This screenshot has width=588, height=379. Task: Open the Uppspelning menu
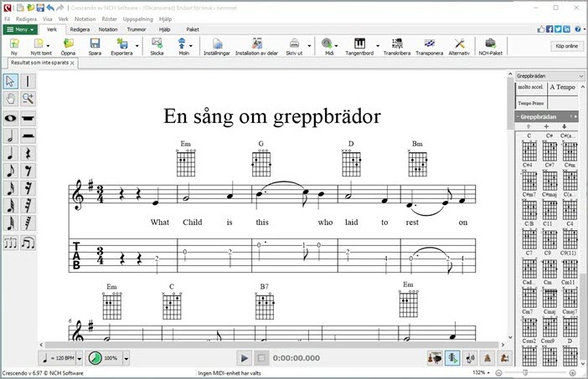(137, 19)
